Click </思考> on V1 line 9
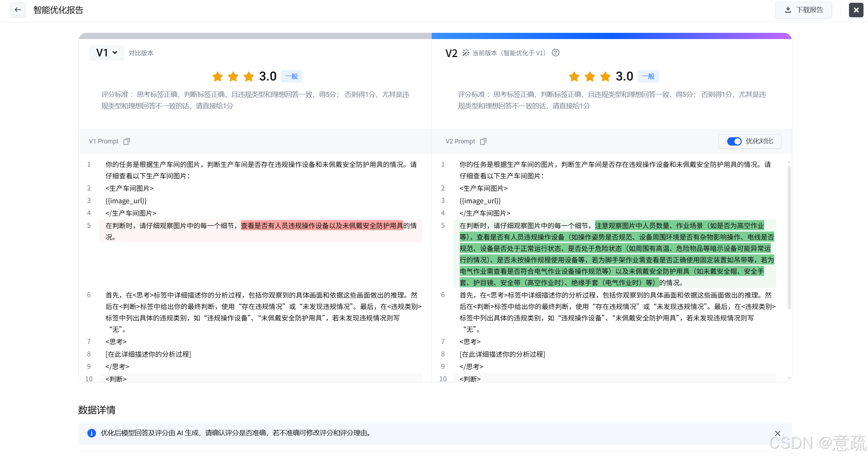Screen dimensions: 868x457 point(117,366)
